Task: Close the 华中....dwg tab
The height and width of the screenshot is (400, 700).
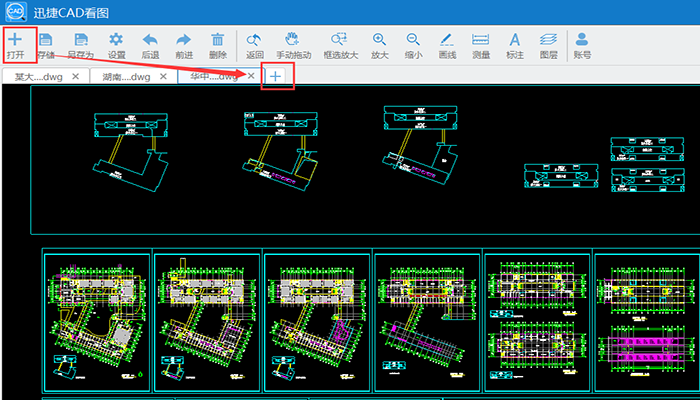Action: pos(251,76)
